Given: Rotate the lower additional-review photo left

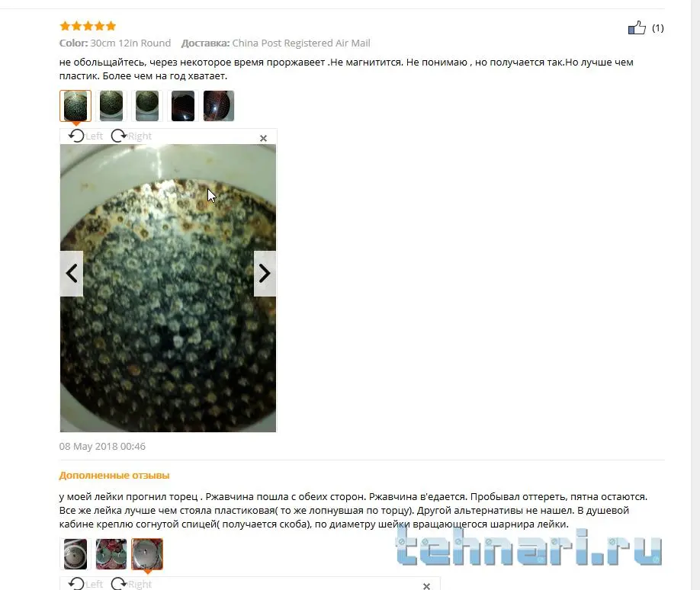Looking at the screenshot, I should [x=85, y=584].
